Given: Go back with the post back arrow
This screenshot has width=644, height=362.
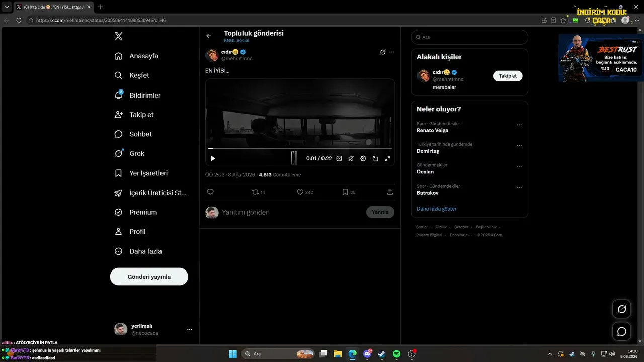Looking at the screenshot, I should coord(209,36).
